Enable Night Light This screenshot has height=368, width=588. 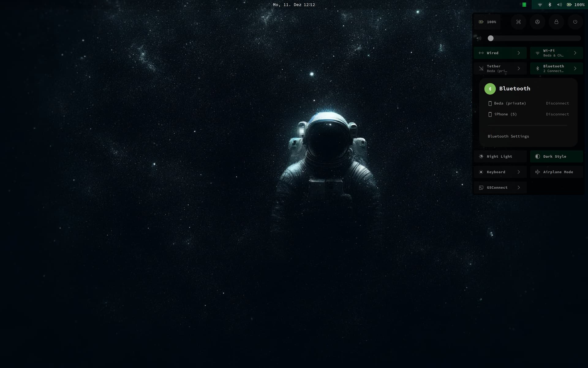click(500, 156)
